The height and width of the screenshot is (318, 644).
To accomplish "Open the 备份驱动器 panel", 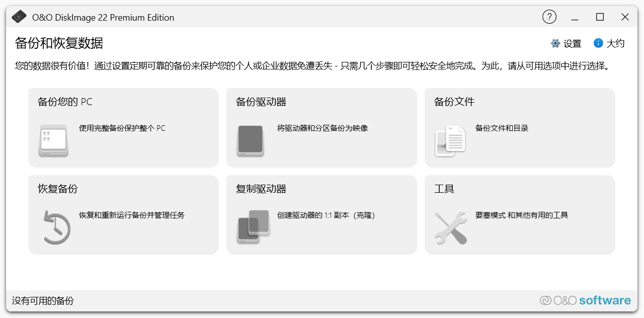I will pyautogui.click(x=321, y=127).
